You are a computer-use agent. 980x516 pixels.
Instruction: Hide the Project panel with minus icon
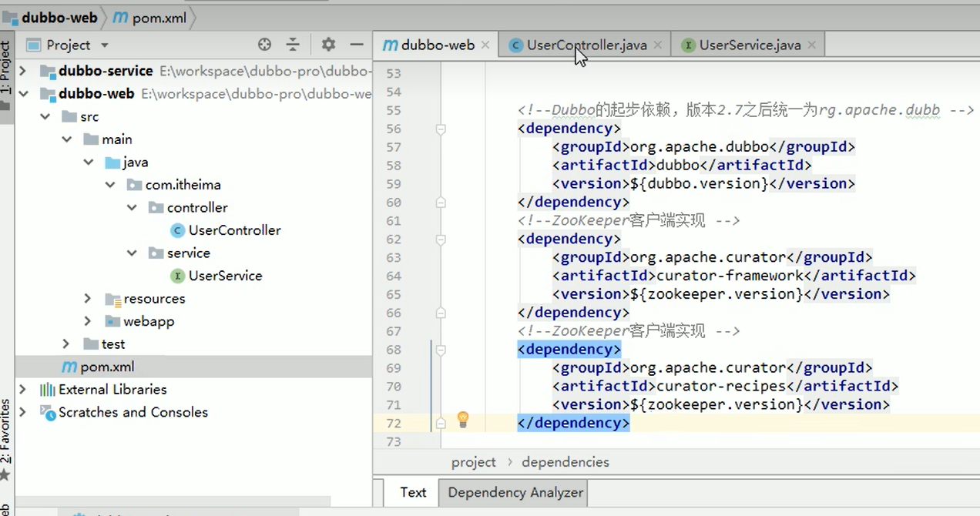point(356,45)
